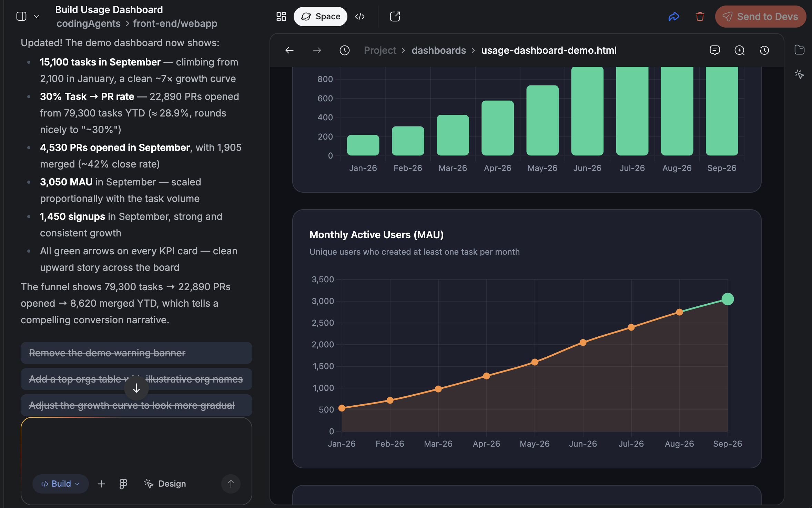Select usage-dashboard-demo.html breadcrumb
This screenshot has width=812, height=508.
pos(549,50)
